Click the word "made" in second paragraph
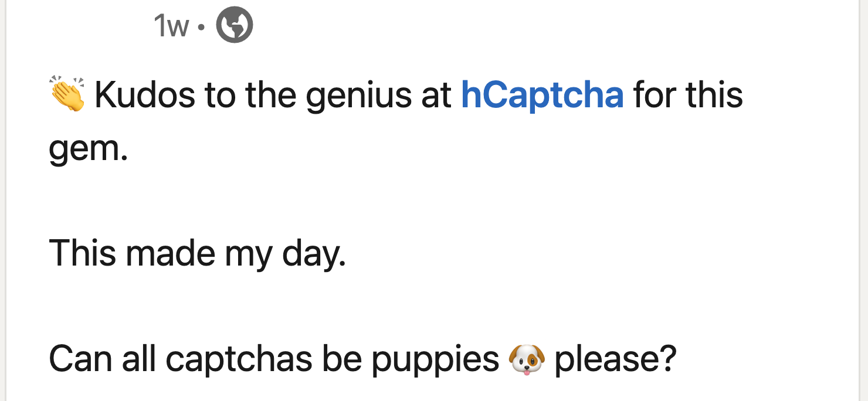 pos(169,253)
